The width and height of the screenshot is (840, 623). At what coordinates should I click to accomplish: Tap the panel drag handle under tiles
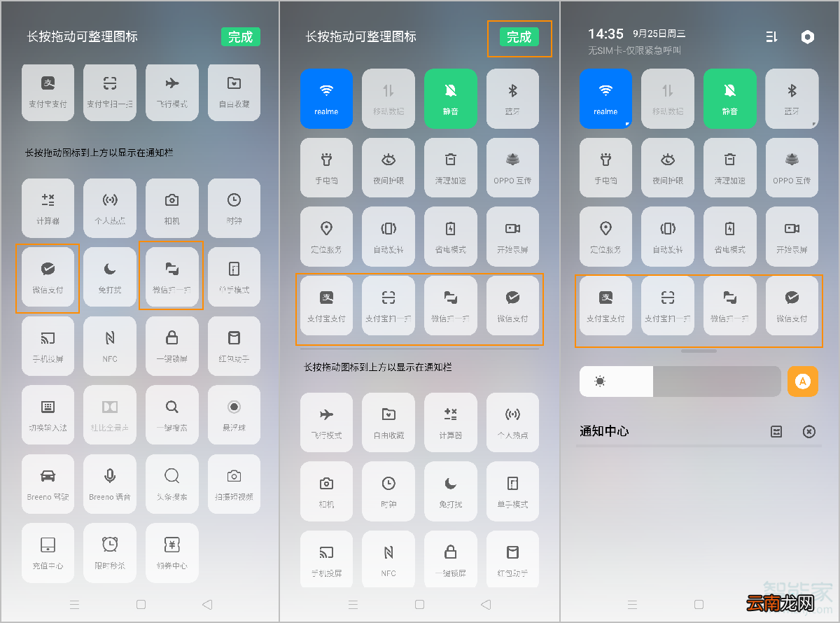coord(699,351)
